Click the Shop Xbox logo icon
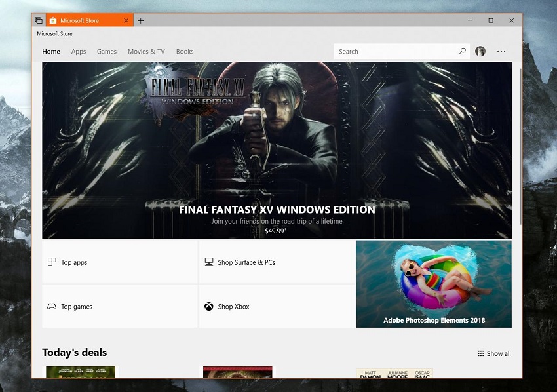Screen dimensions: 557x392 click(x=209, y=307)
